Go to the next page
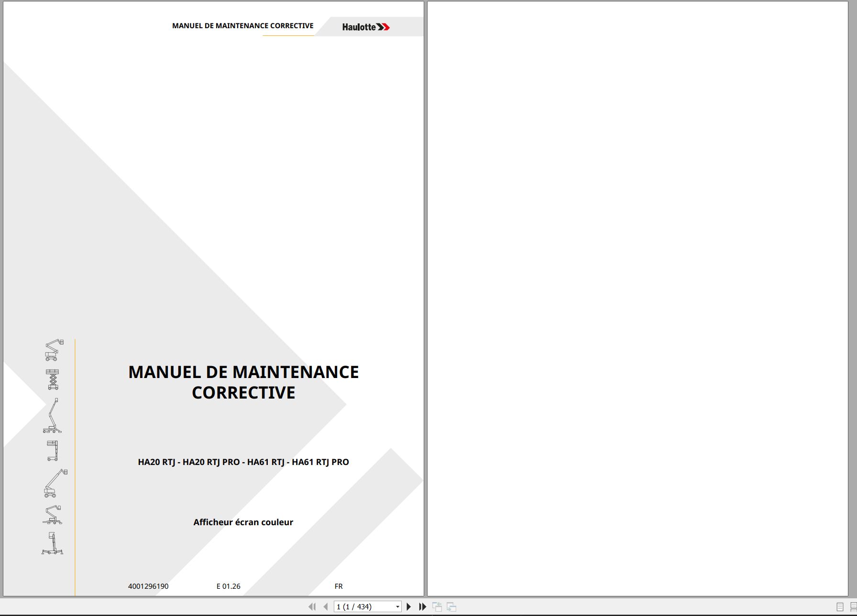The width and height of the screenshot is (857, 616). 408,606
